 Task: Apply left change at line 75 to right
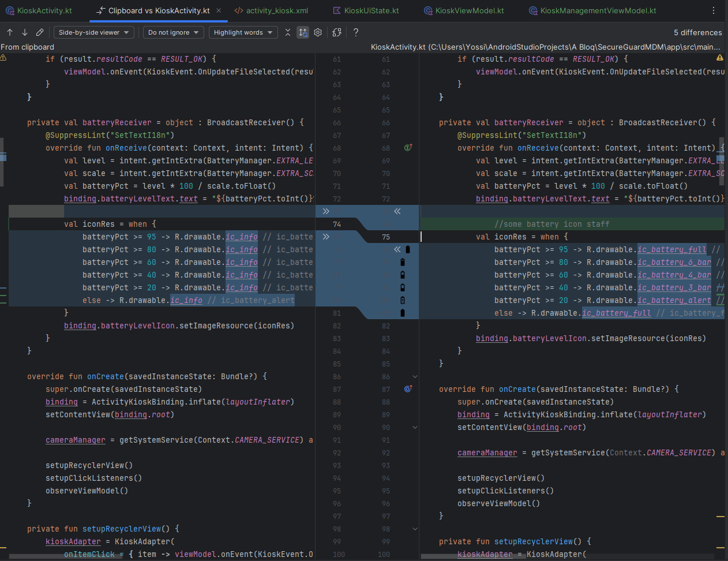point(326,237)
